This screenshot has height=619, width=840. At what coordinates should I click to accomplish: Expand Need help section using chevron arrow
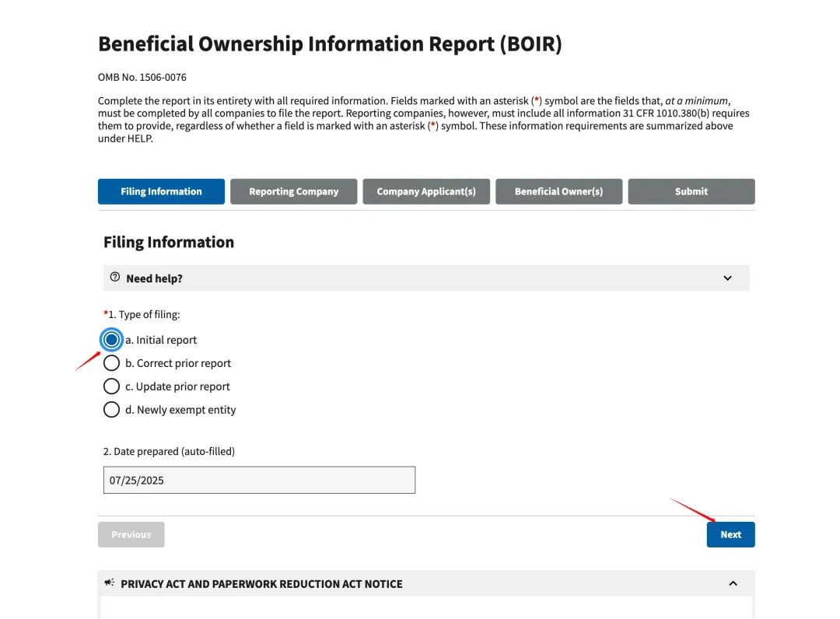click(x=727, y=278)
